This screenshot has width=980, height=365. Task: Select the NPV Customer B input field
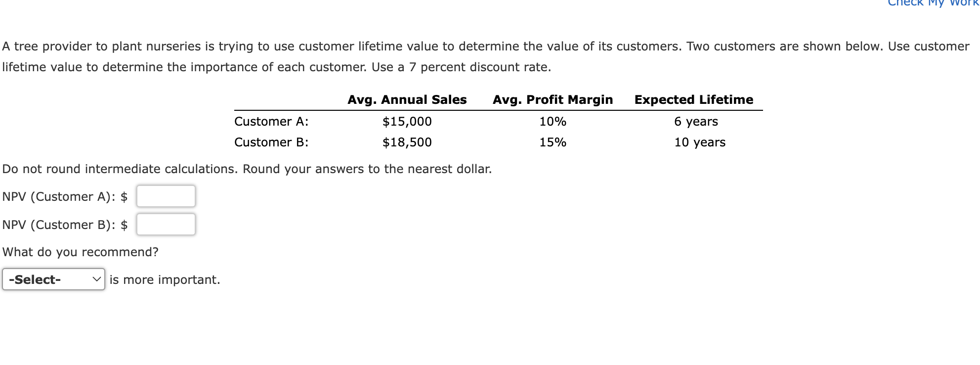point(166,224)
